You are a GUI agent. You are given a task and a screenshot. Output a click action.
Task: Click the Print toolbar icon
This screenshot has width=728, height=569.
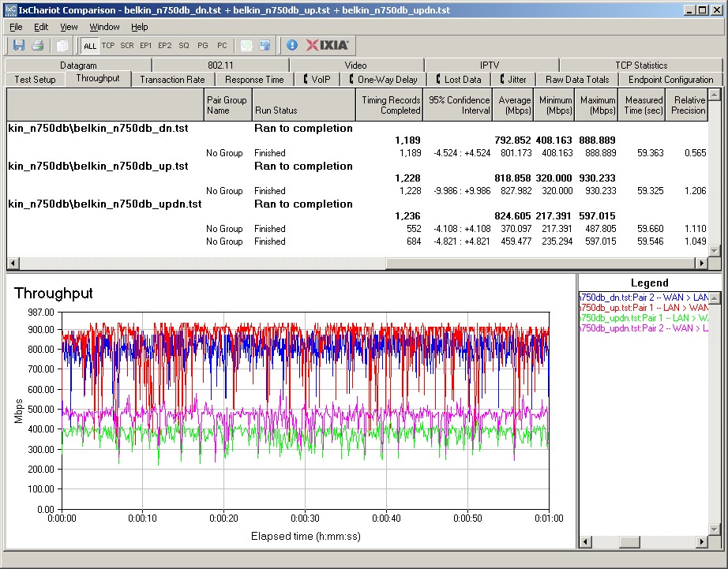38,45
